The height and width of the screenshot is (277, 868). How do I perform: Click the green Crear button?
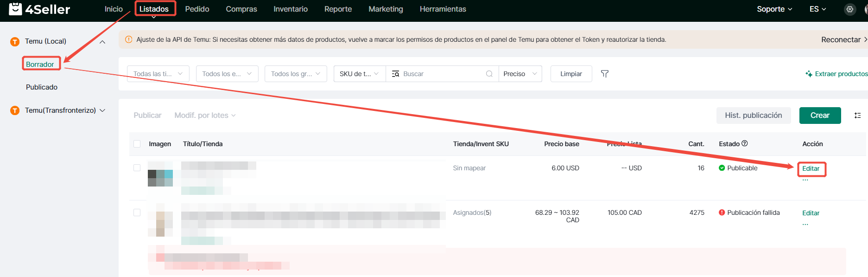820,115
